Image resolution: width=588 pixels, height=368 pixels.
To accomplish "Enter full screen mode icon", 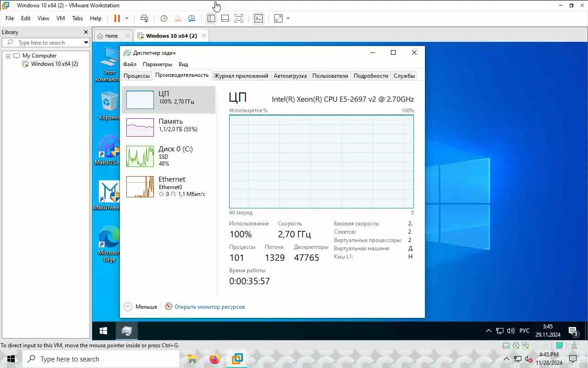I will [x=239, y=18].
